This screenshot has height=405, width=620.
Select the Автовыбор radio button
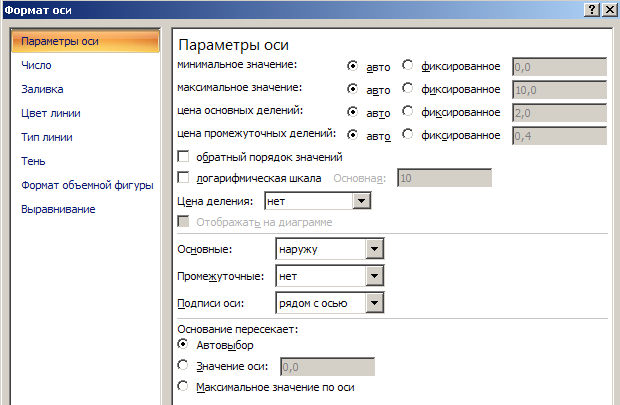[x=183, y=344]
